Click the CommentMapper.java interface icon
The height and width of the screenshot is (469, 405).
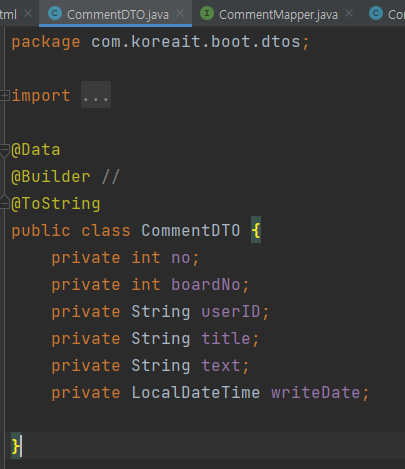207,14
